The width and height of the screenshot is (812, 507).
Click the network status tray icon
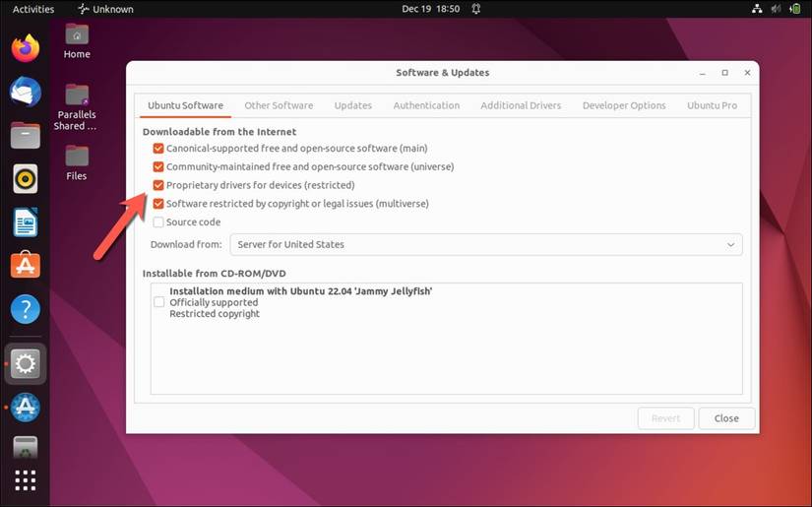(x=757, y=9)
